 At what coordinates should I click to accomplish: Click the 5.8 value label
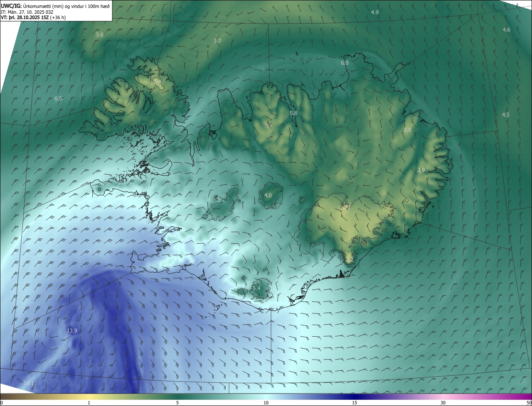pos(293,113)
